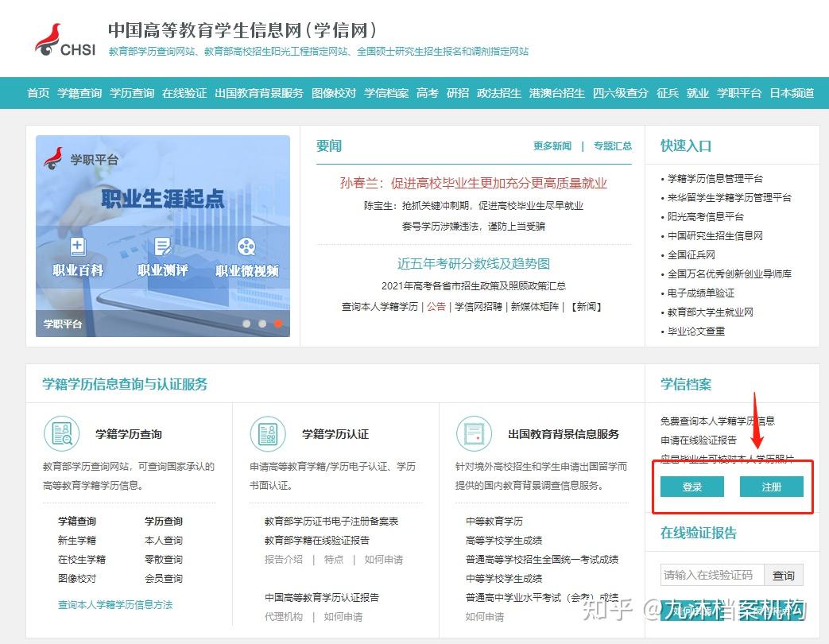Open 在线验证 in navigation bar
Screen dimensions: 829x644
[x=184, y=93]
